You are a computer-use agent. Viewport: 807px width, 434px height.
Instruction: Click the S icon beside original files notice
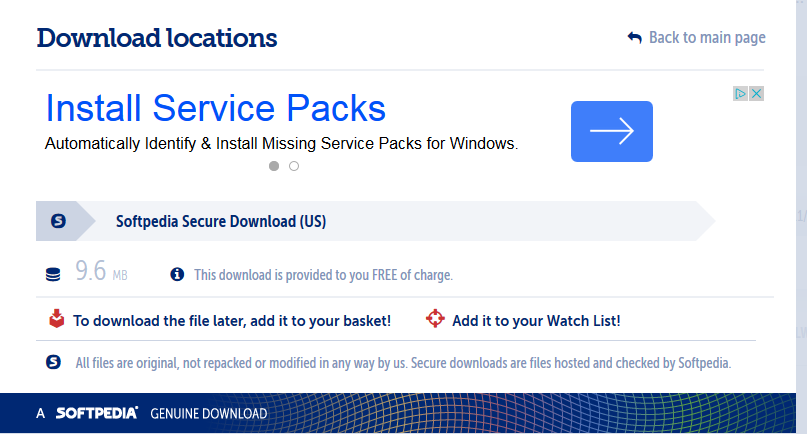pyautogui.click(x=54, y=362)
